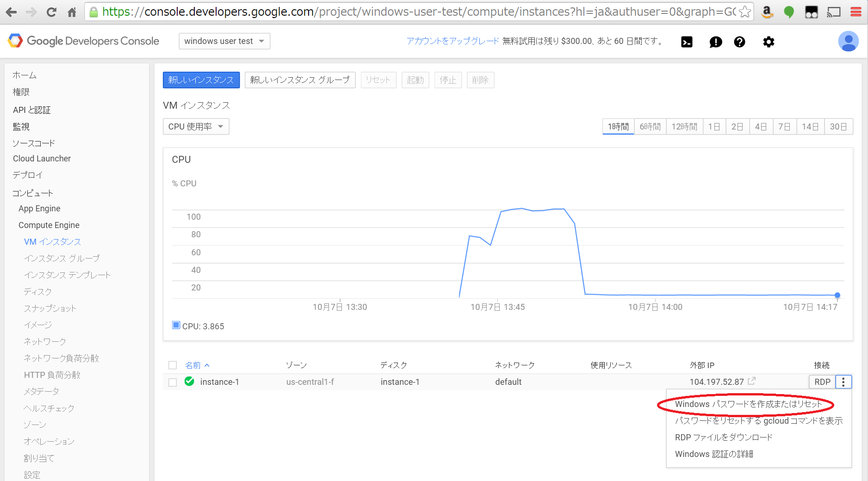868x481 pixels.
Task: Click the latest data point on the CPU graph
Action: (x=837, y=295)
